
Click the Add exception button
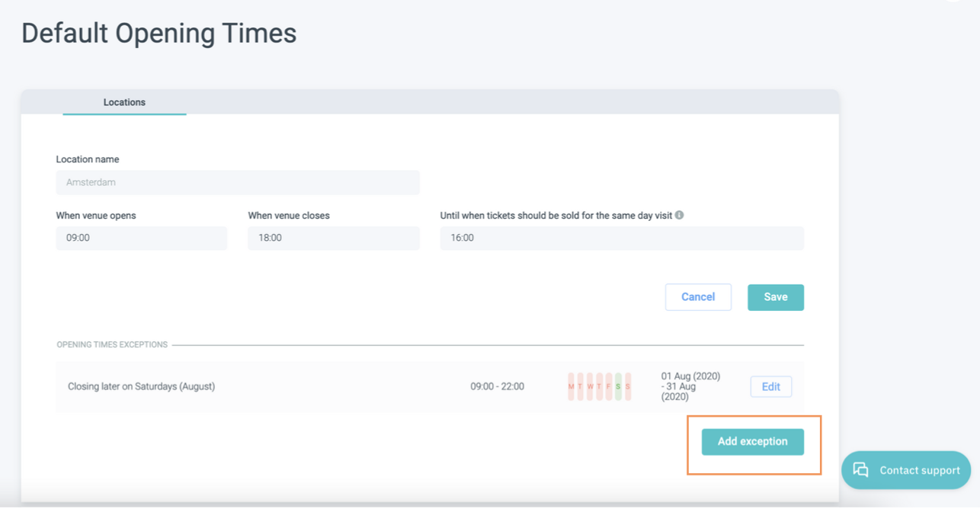[x=752, y=442]
